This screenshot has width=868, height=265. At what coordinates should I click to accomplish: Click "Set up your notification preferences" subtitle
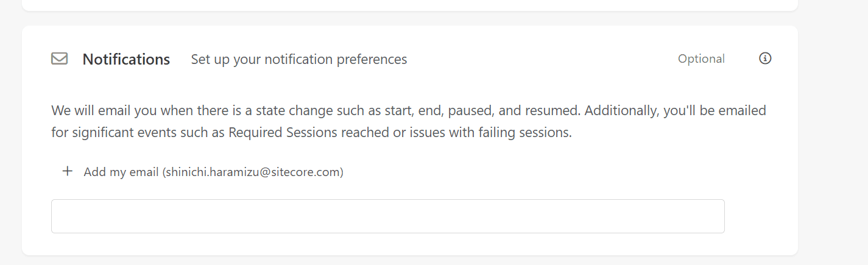tap(298, 60)
